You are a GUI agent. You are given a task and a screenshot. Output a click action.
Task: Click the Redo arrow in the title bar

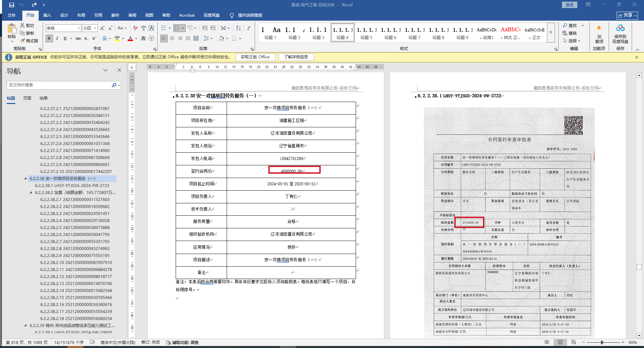[34, 5]
